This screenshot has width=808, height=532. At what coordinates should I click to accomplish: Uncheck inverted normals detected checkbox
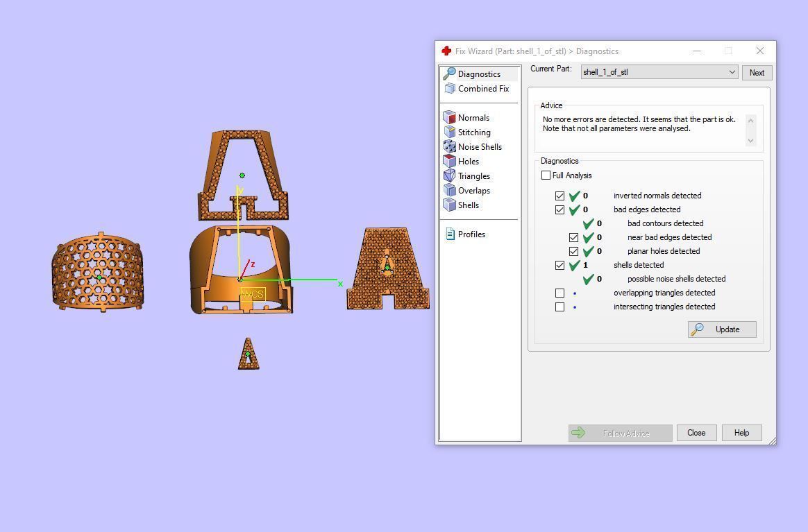pos(559,196)
